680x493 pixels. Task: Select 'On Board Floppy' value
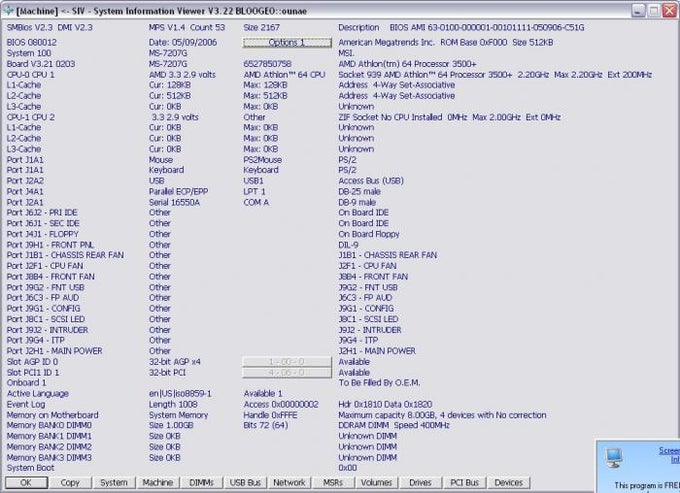369,234
